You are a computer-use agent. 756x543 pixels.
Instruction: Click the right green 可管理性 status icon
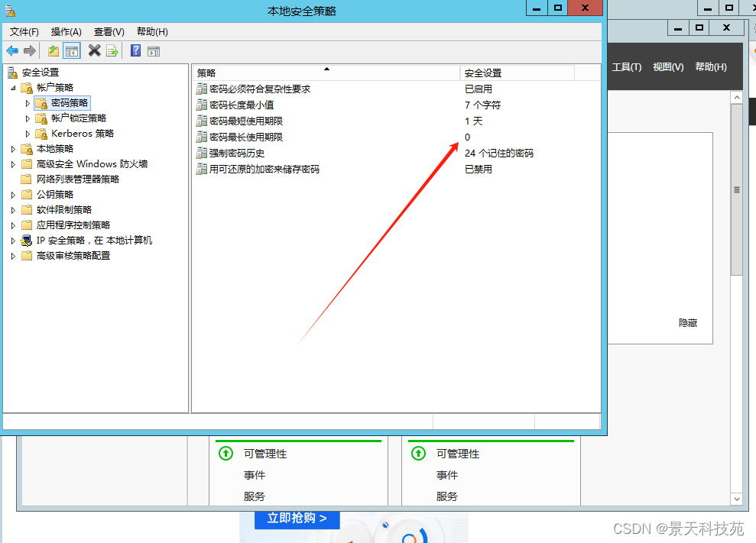(x=418, y=454)
